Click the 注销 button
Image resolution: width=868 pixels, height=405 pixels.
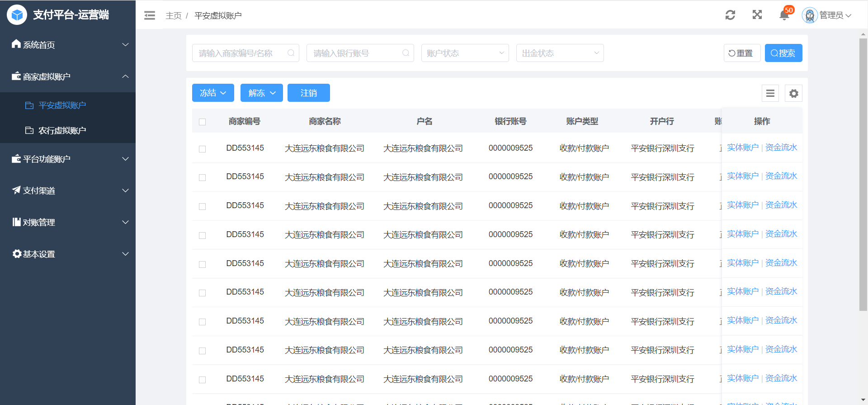309,93
